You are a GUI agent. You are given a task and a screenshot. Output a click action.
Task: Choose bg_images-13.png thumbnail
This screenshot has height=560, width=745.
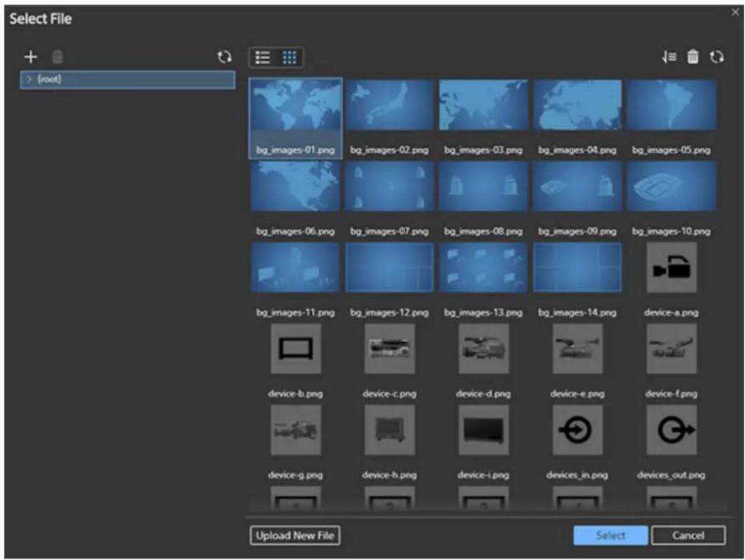(484, 267)
